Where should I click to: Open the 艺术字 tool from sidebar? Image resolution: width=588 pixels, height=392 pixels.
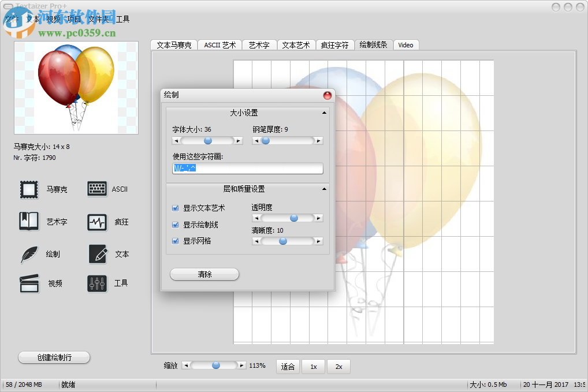click(x=28, y=222)
